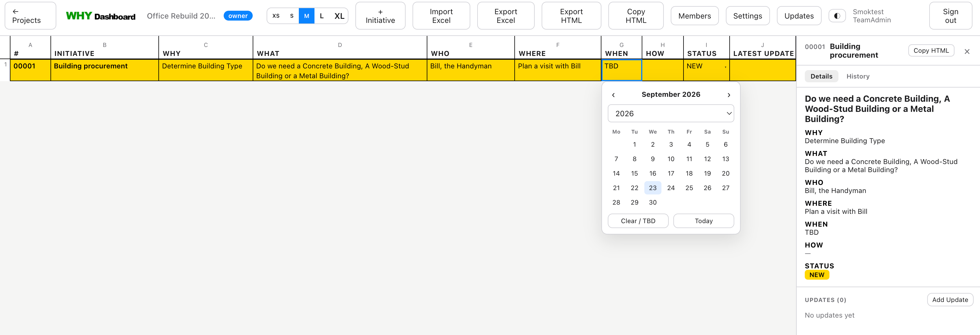This screenshot has width=980, height=335.
Task: Pick September 15 in calendar
Action: click(634, 174)
